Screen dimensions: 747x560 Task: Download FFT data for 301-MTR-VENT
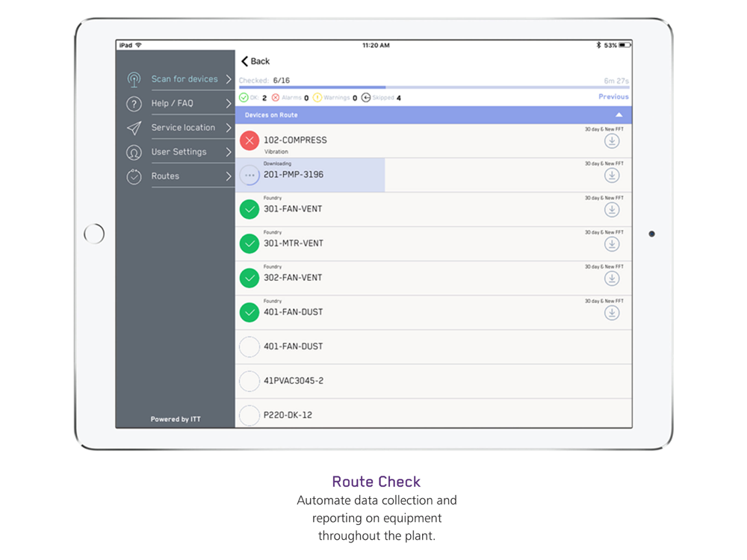click(612, 244)
